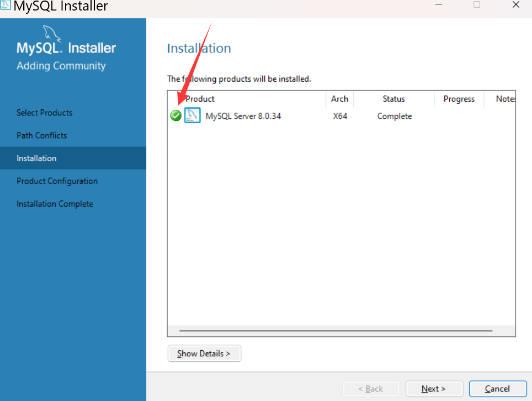Open the Path Conflicts step
The width and height of the screenshot is (532, 401).
click(42, 135)
